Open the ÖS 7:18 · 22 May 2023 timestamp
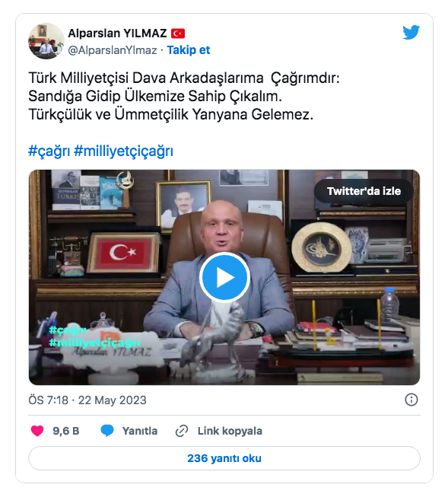 (87, 400)
